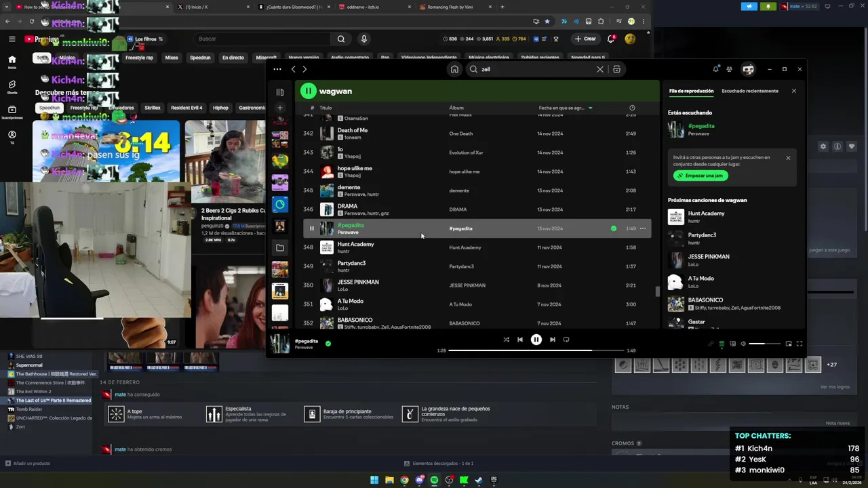Screen dimensions: 868x488
Task: Toggle repeat in player bar
Action: (566, 340)
